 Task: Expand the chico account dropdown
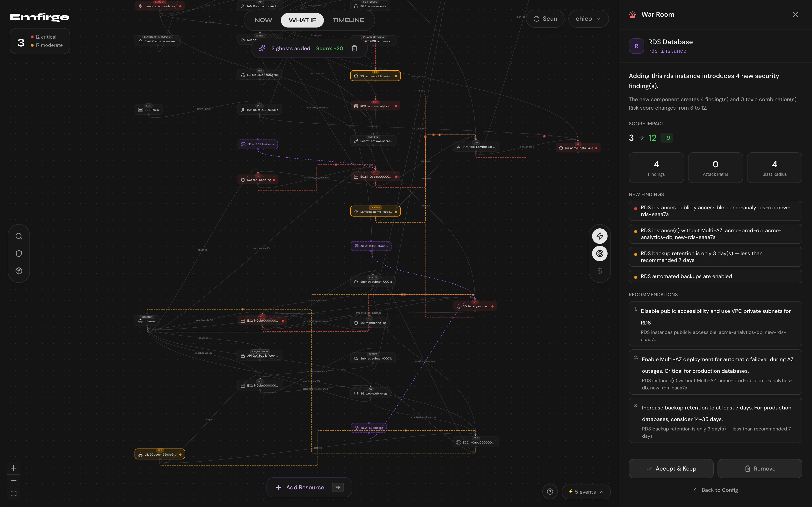click(588, 19)
